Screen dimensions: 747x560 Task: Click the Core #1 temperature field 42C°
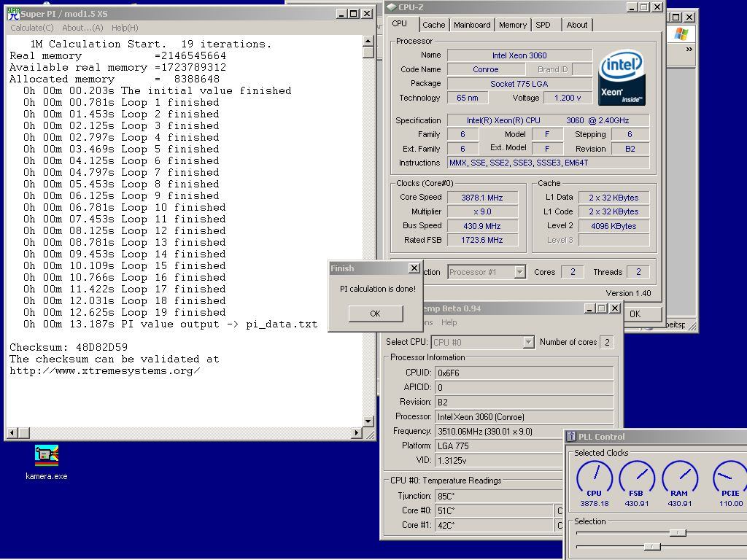[494, 525]
